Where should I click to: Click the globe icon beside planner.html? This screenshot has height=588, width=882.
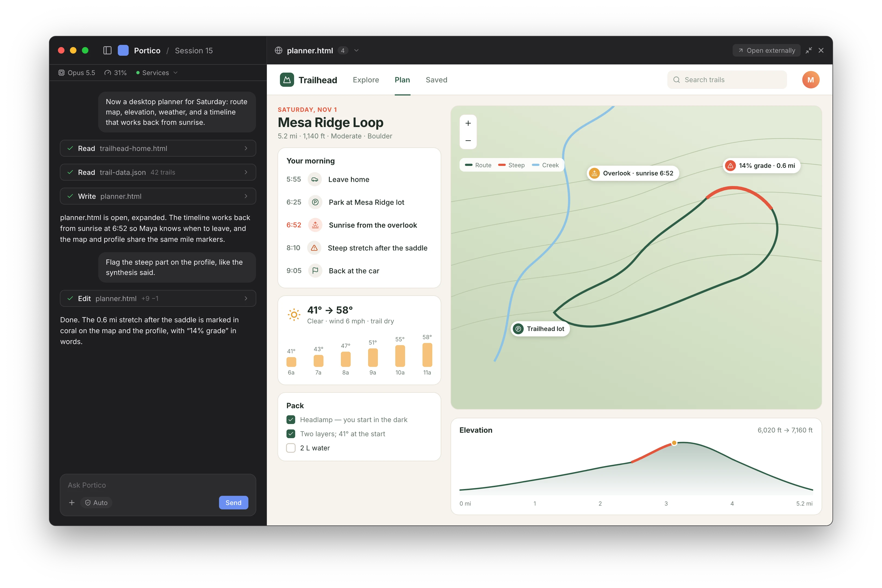(x=278, y=50)
